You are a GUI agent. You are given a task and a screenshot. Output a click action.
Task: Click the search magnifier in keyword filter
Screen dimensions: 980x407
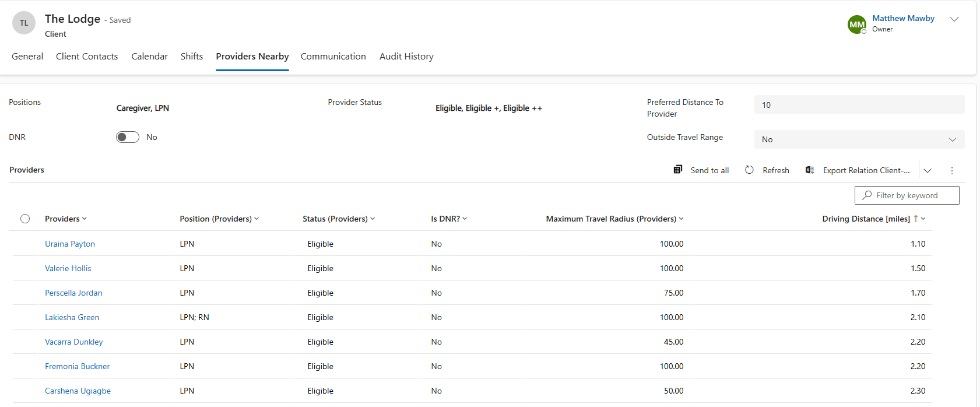pyautogui.click(x=867, y=195)
